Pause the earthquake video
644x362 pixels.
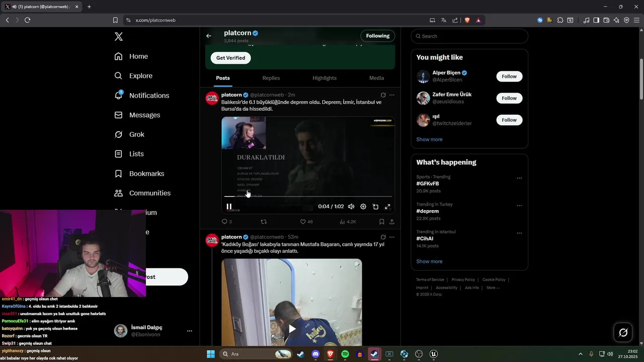pos(229,207)
